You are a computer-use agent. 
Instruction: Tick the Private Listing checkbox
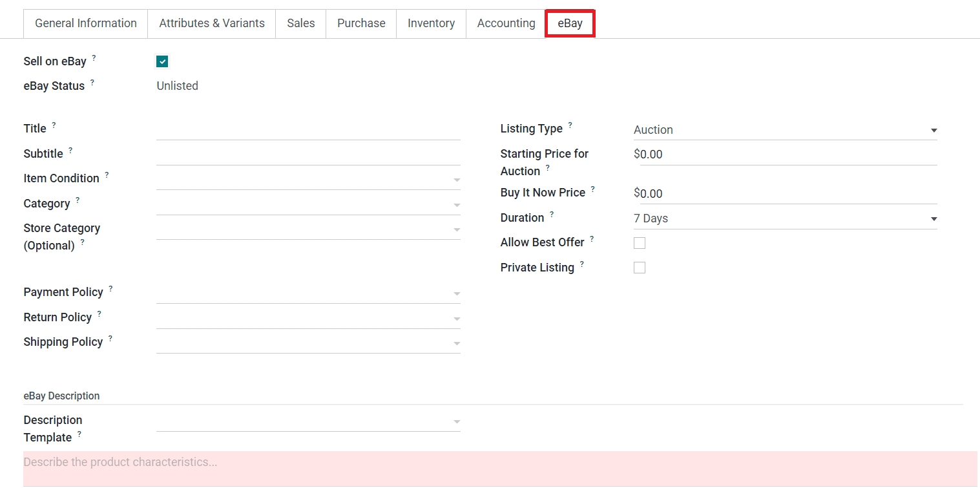point(640,268)
